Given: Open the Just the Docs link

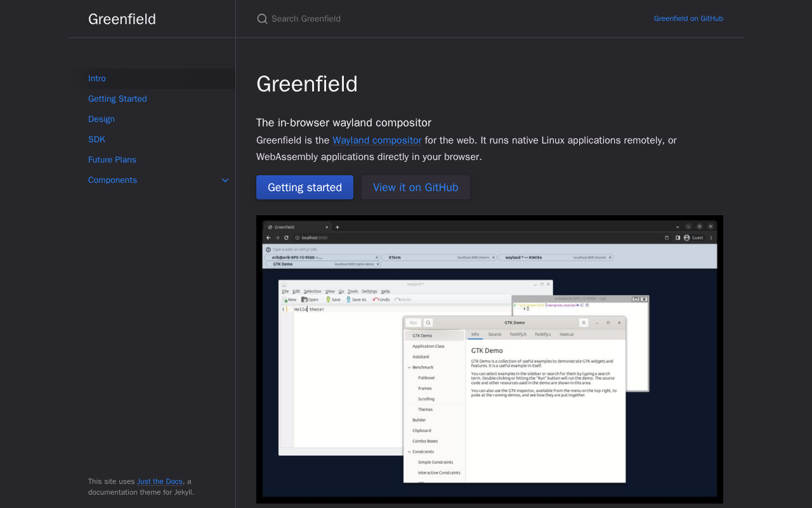Looking at the screenshot, I should coord(160,481).
